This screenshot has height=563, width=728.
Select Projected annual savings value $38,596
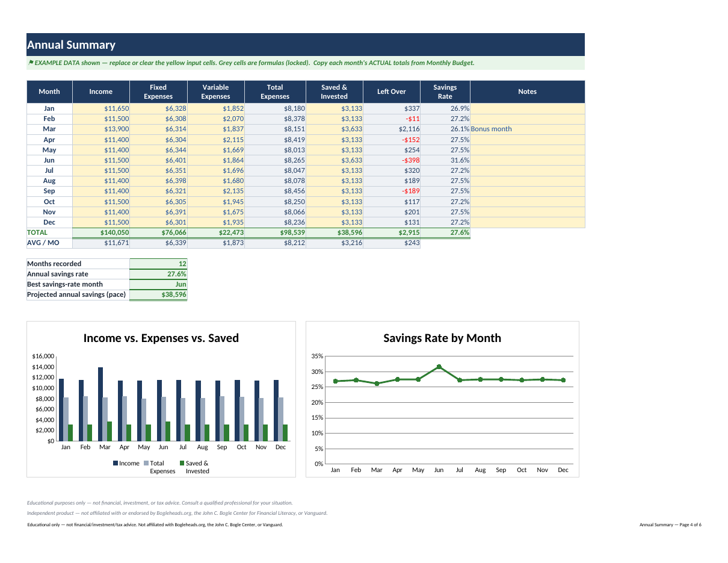pos(158,294)
